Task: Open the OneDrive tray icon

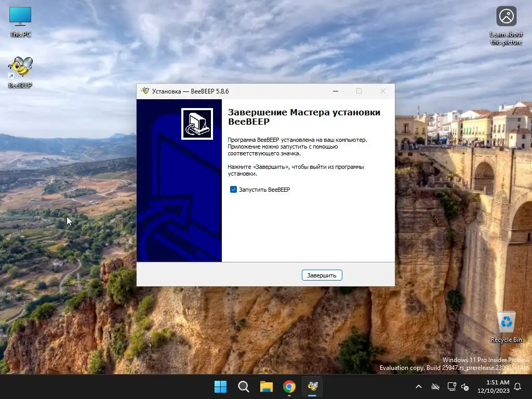Action: (x=435, y=387)
